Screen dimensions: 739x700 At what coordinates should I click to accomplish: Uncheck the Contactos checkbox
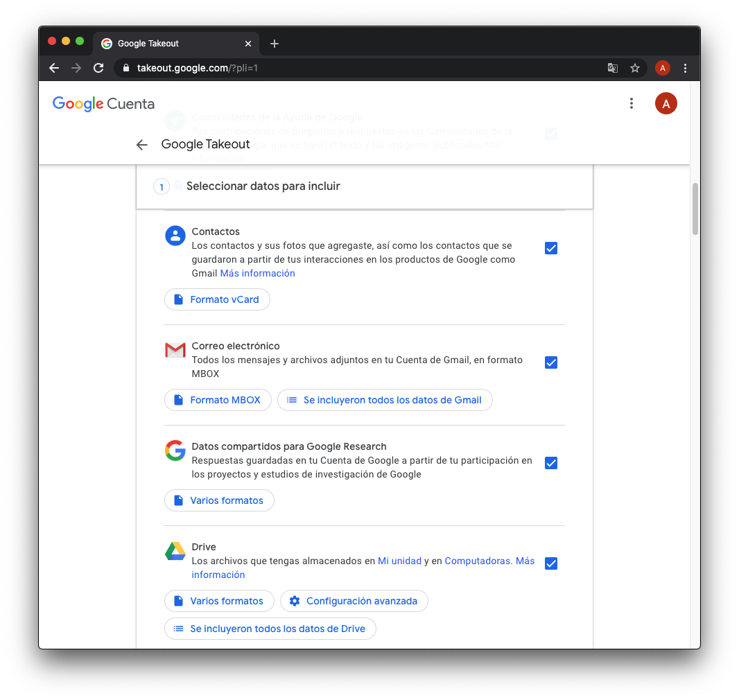click(x=551, y=248)
